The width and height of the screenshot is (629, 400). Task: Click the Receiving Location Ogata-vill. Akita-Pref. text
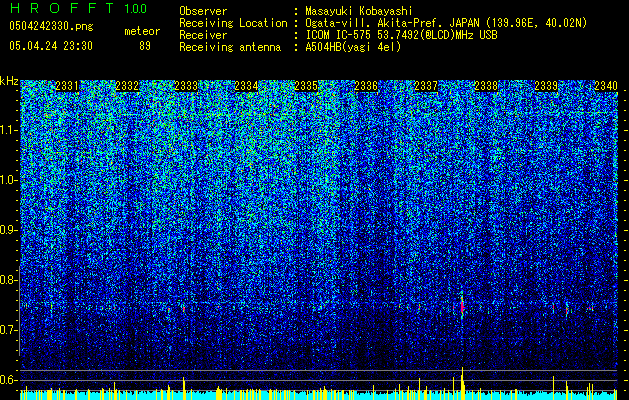tap(446, 23)
